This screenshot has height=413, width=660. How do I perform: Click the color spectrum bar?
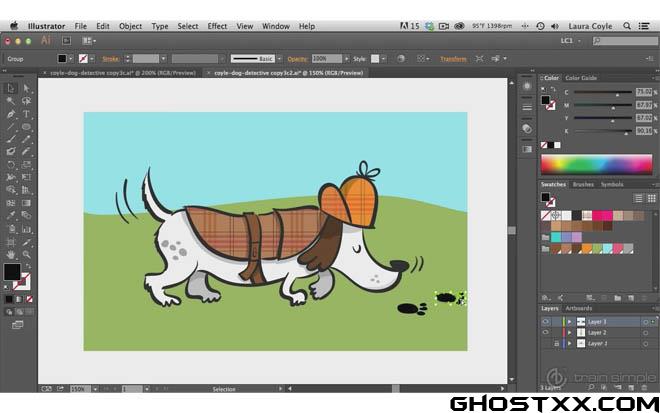coord(596,164)
